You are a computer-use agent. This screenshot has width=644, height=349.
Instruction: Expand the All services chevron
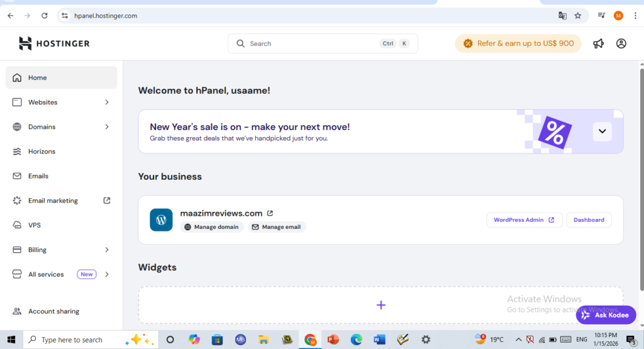[107, 274]
